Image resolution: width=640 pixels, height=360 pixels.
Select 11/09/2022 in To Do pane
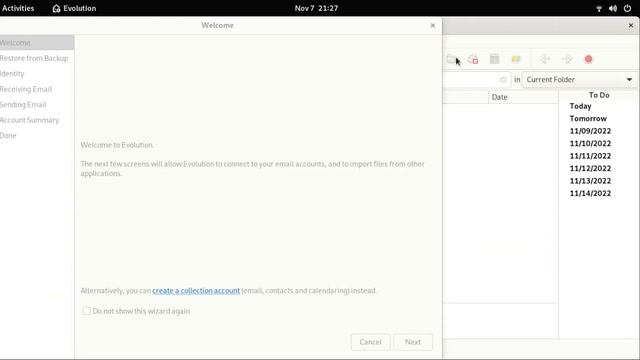tap(590, 131)
